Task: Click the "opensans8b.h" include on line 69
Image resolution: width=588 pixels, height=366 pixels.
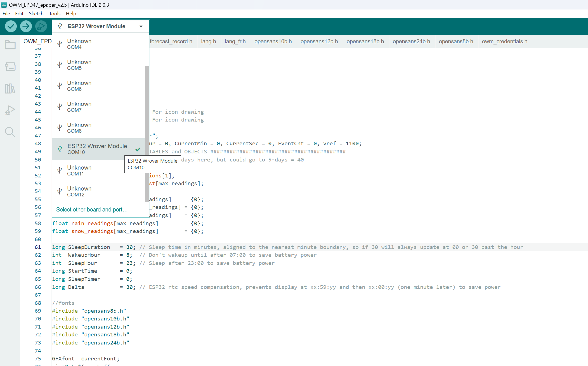Action: tap(104, 311)
